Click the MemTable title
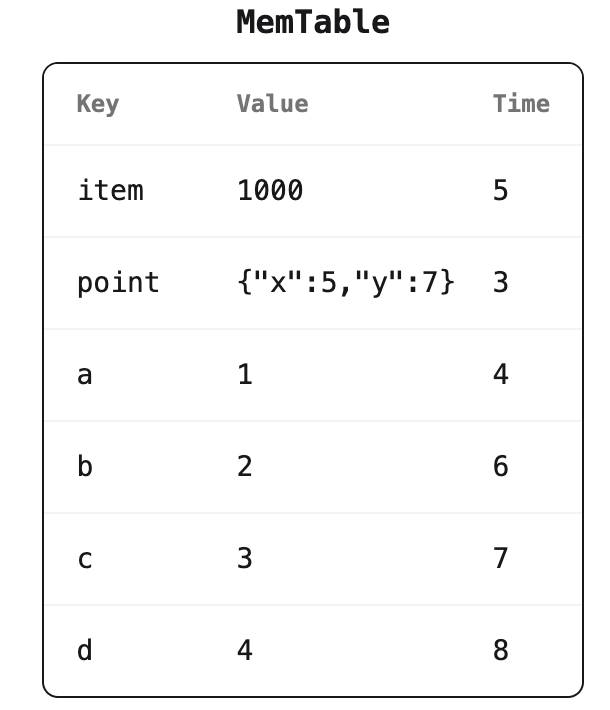 pyautogui.click(x=313, y=22)
